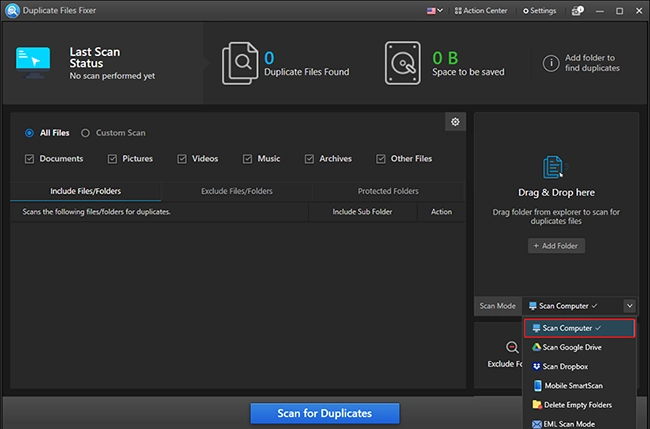Click the 'No scan performed yet' status text
Image resolution: width=650 pixels, height=429 pixels.
pyautogui.click(x=112, y=76)
